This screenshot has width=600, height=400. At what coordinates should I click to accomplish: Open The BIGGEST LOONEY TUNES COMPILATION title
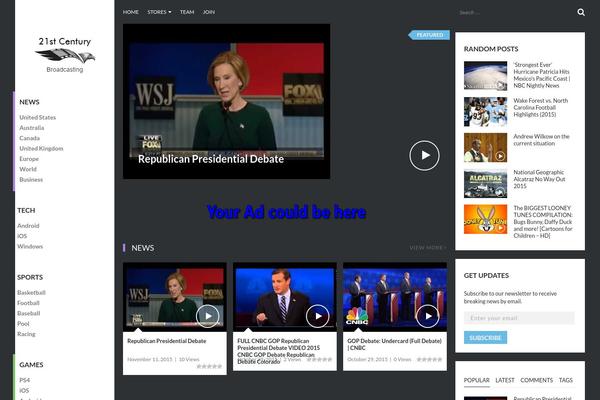click(x=543, y=222)
